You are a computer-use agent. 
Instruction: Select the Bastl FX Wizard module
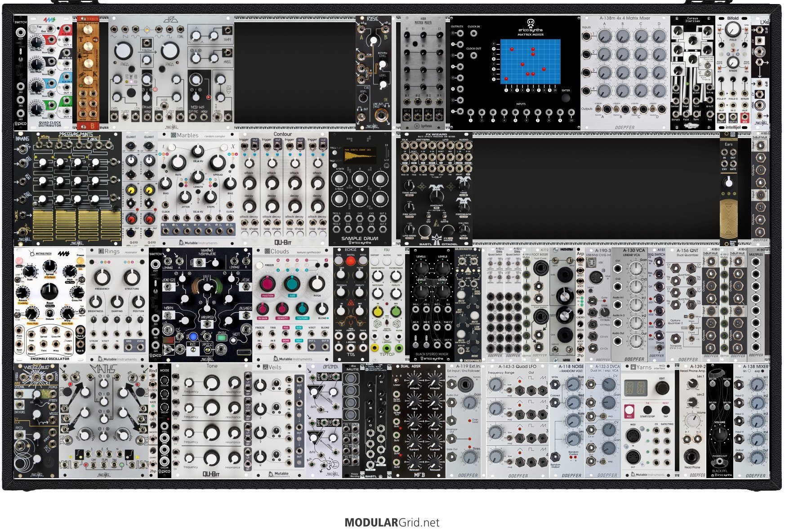(x=436, y=189)
